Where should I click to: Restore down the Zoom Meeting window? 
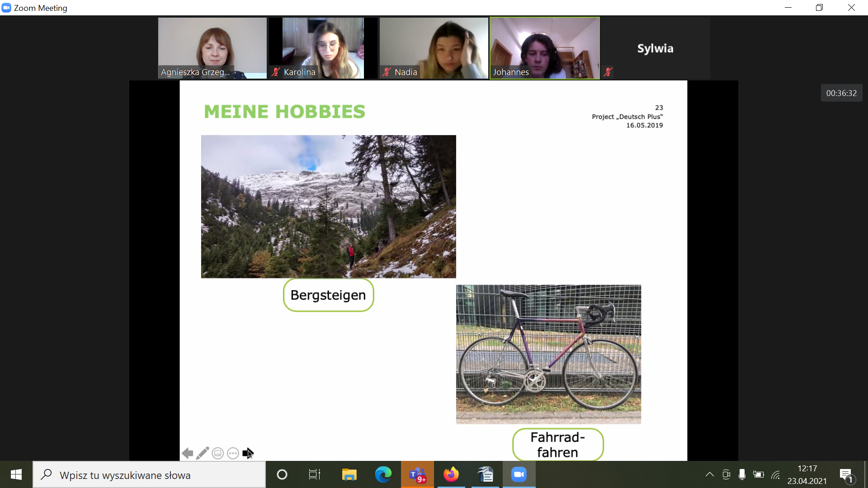819,8
